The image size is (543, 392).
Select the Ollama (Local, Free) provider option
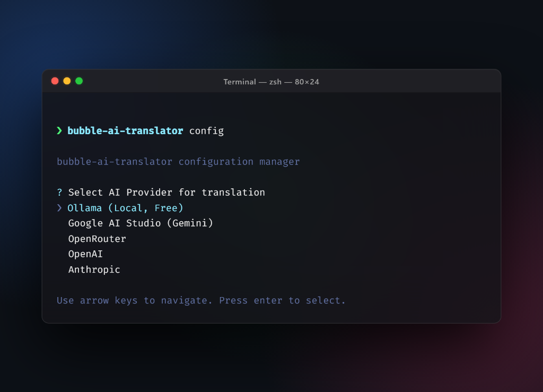[x=125, y=208]
